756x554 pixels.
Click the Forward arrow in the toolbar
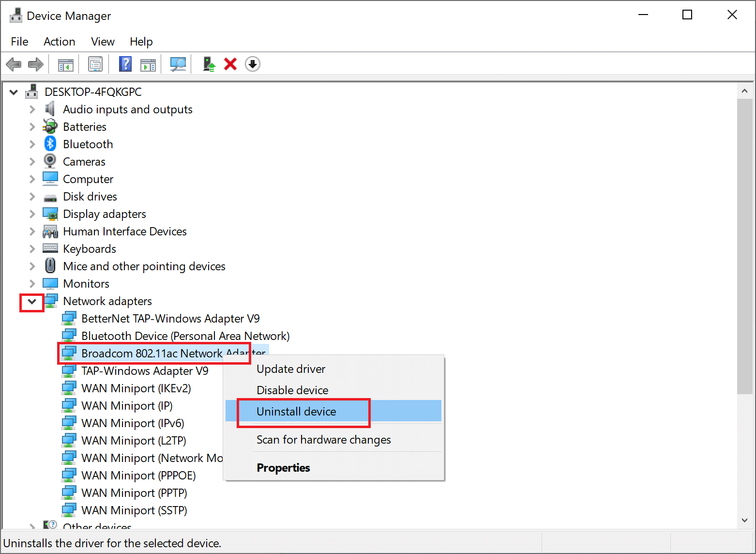pyautogui.click(x=36, y=64)
